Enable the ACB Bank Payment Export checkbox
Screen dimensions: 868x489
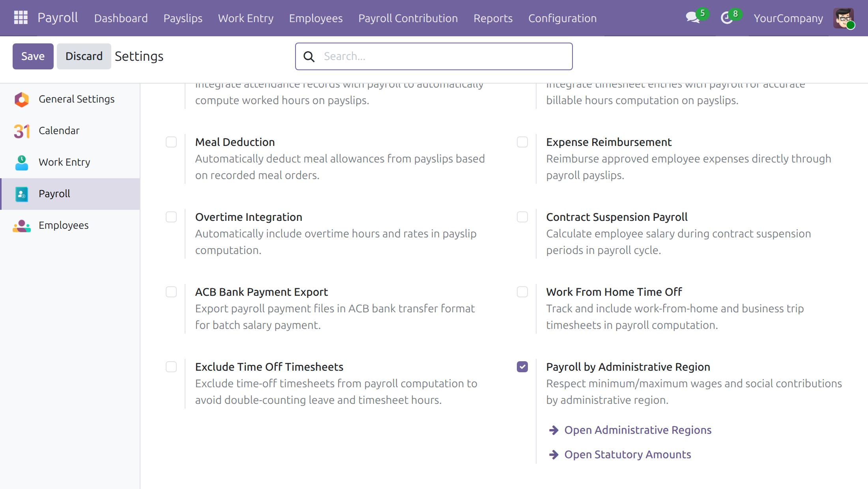pyautogui.click(x=171, y=292)
